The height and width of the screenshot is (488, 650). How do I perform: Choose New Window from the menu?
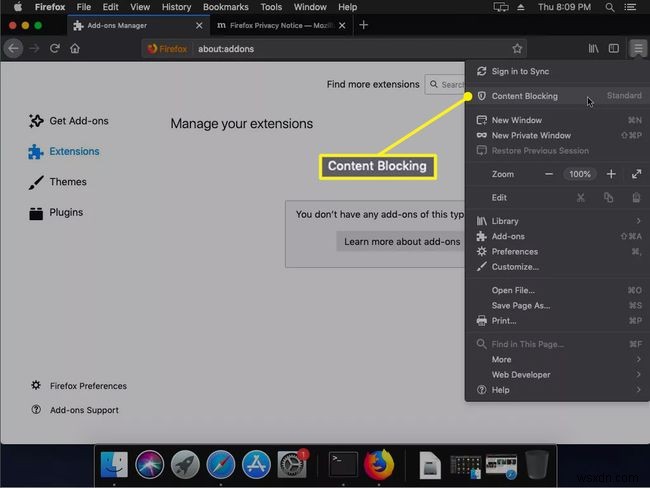click(x=557, y=120)
